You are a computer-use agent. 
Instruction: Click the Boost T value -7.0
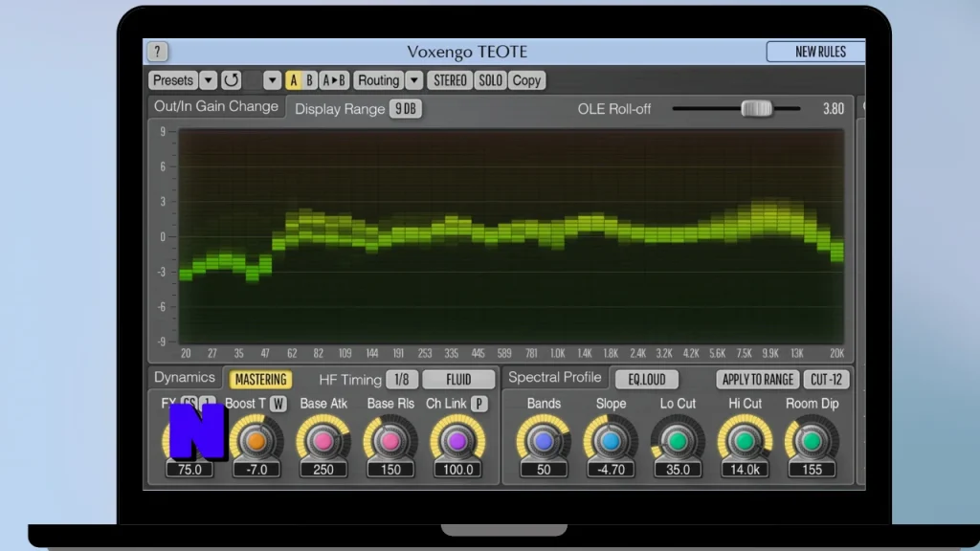click(x=256, y=469)
